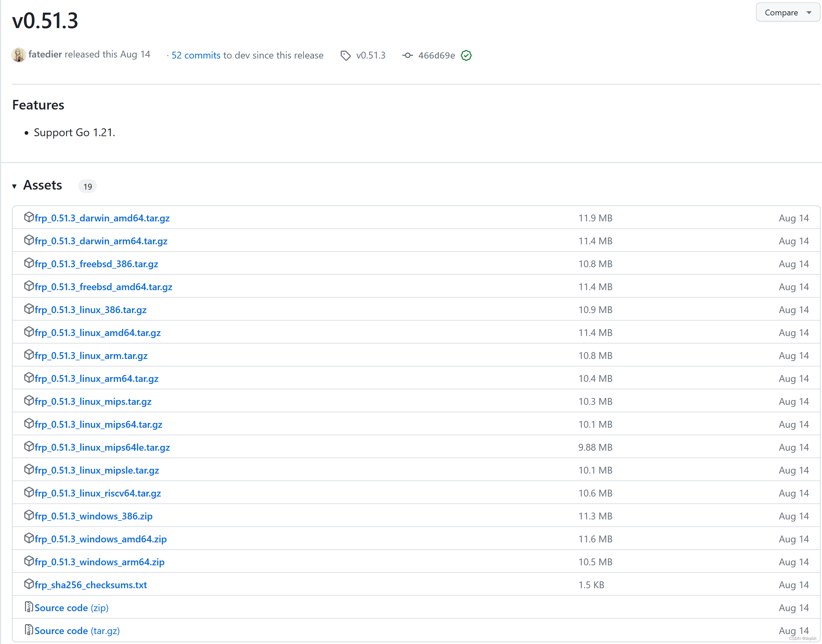
Task: Click the v0.51.3 tag link
Action: click(x=370, y=55)
